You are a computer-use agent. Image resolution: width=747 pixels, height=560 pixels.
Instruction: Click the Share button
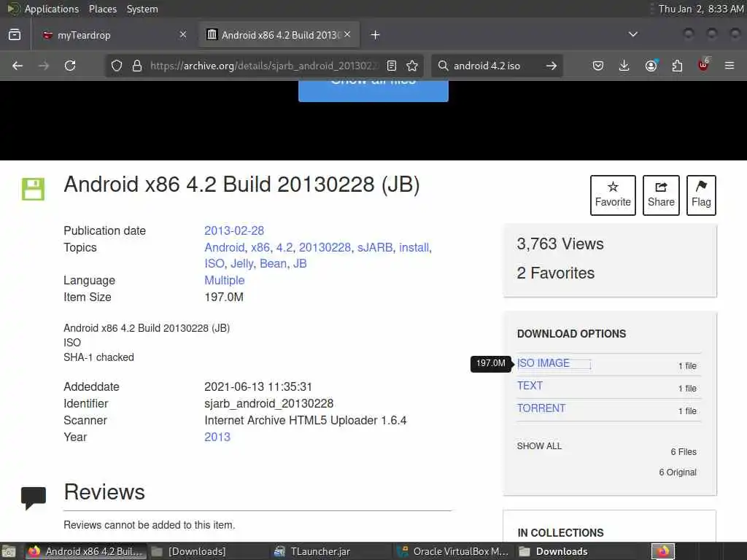[x=661, y=195]
